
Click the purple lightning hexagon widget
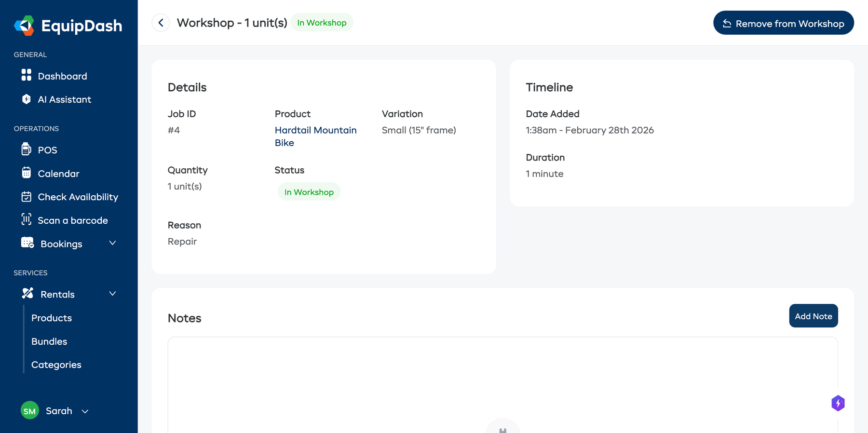pos(838,403)
